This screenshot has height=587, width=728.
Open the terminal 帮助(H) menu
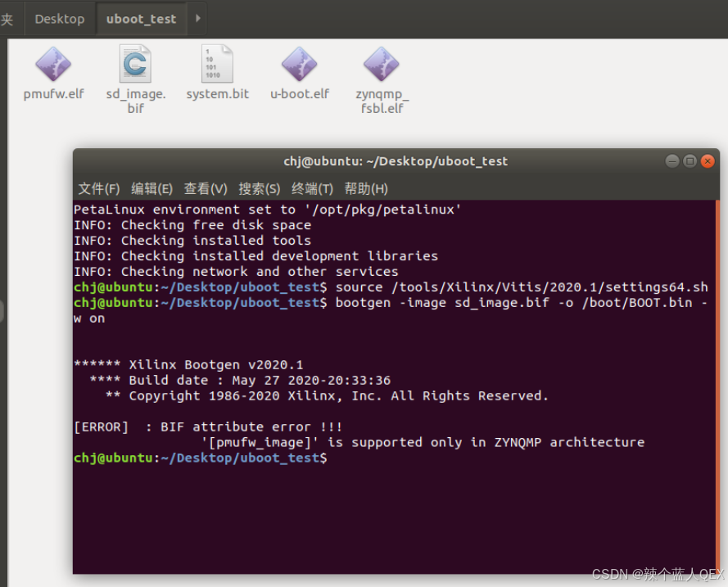pos(366,189)
